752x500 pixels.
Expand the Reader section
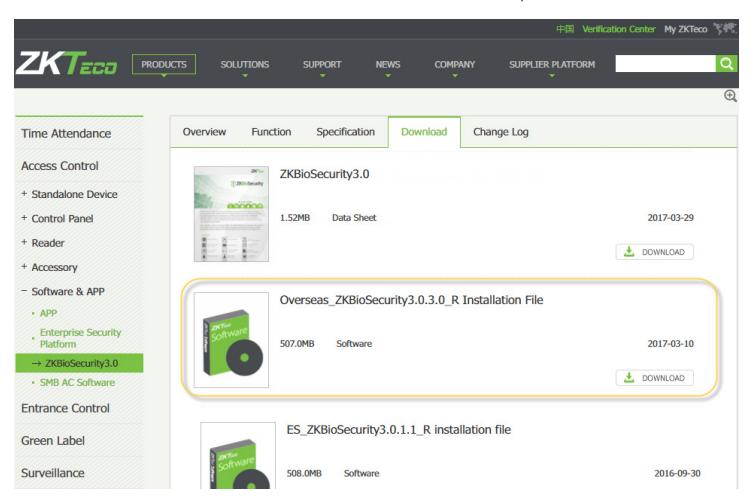tap(47, 243)
